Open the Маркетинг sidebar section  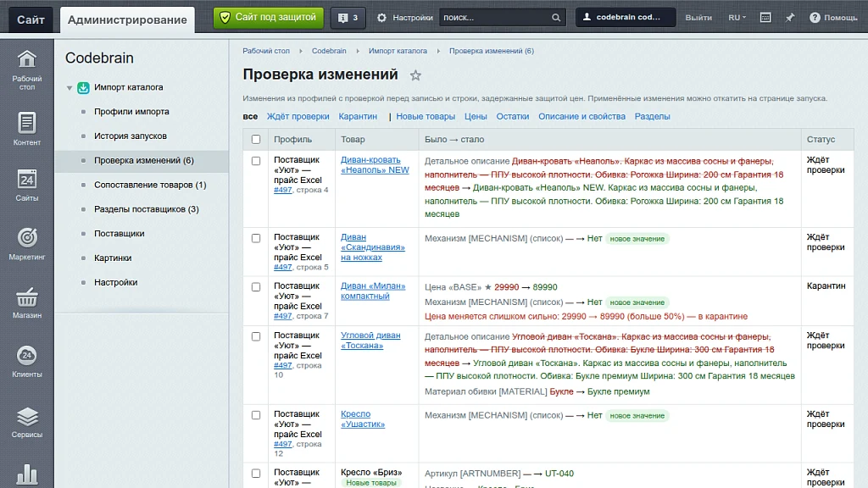click(x=26, y=243)
